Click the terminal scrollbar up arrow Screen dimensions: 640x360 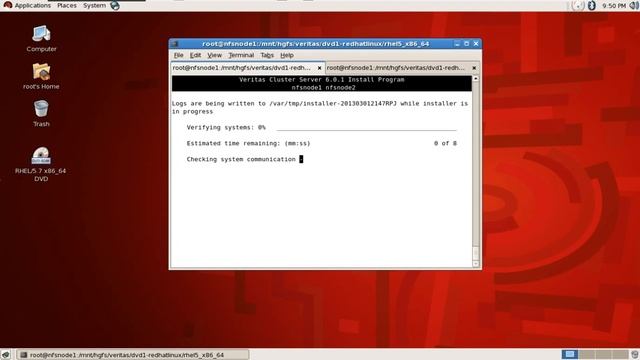[x=476, y=78]
